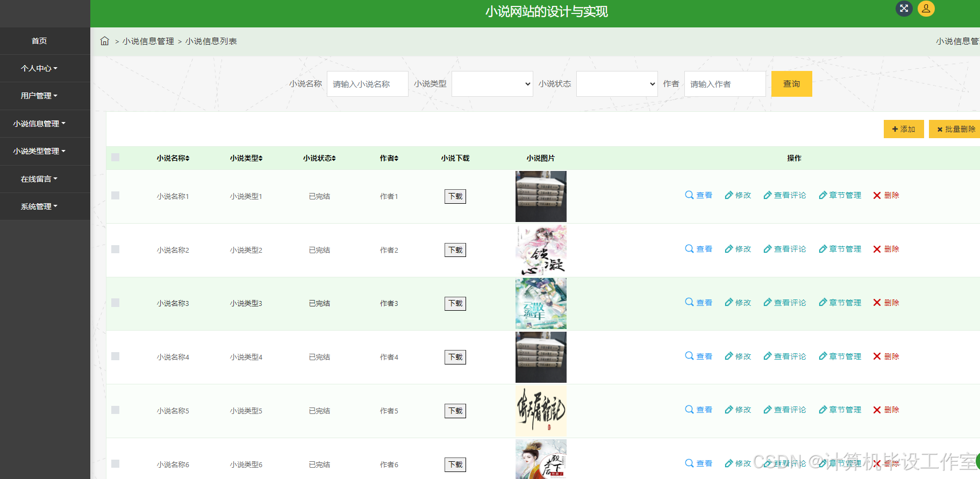Edit the 小说名称5 entry
980x479 pixels.
pos(738,410)
